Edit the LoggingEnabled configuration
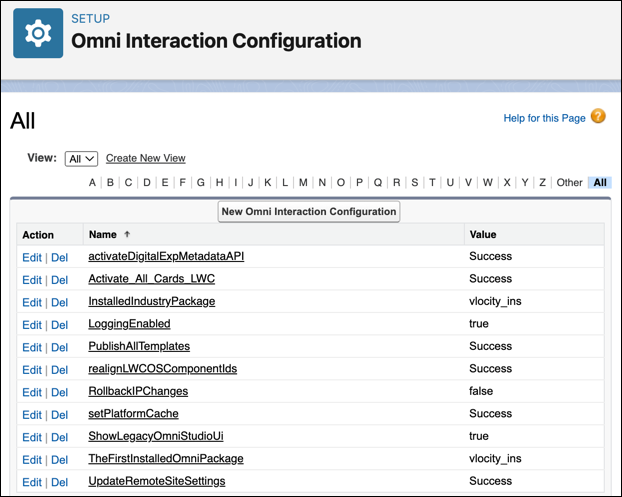Image resolution: width=622 pixels, height=497 pixels. coord(32,324)
